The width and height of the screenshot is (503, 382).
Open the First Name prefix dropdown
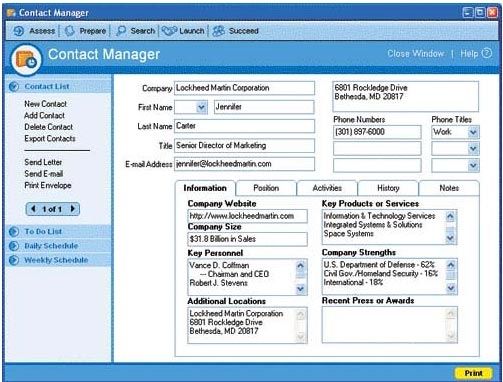201,107
